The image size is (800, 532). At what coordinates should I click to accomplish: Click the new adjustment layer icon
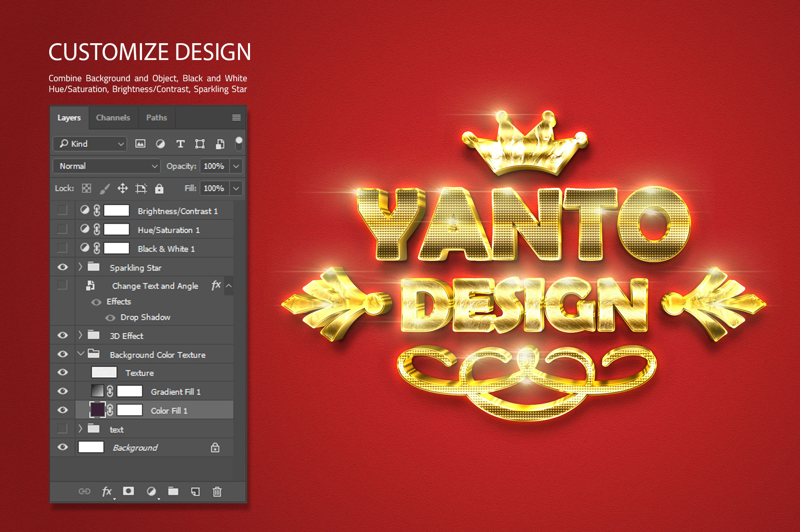(151, 491)
